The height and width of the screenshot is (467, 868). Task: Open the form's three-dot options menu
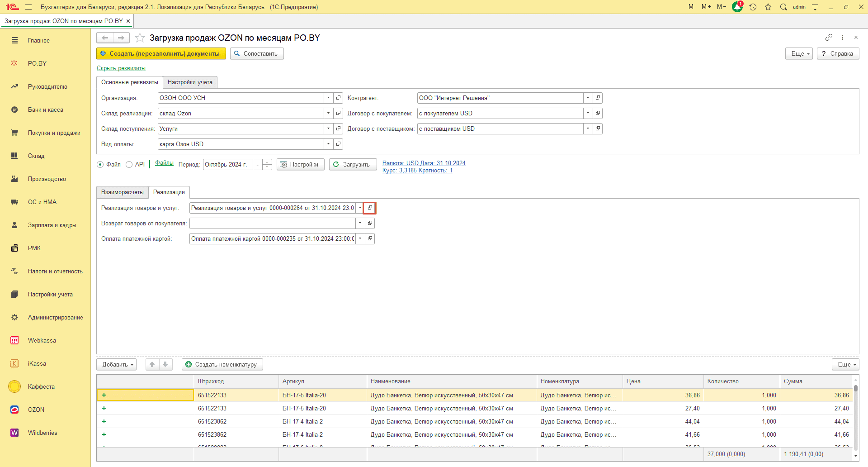click(x=842, y=38)
